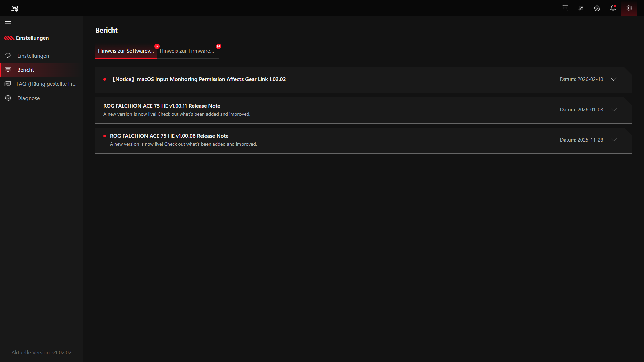
Task: Switch to the Hinweis zur Firmware tab
Action: [x=187, y=51]
